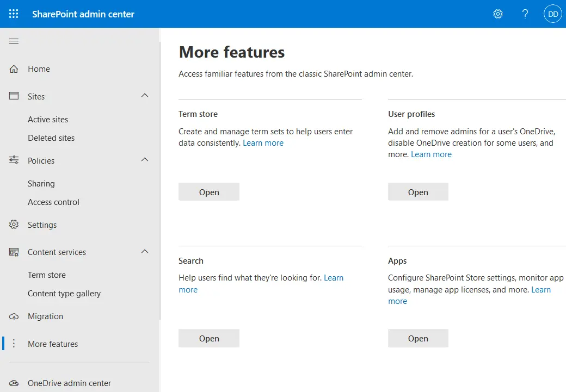Click Open button under Term store

(209, 192)
